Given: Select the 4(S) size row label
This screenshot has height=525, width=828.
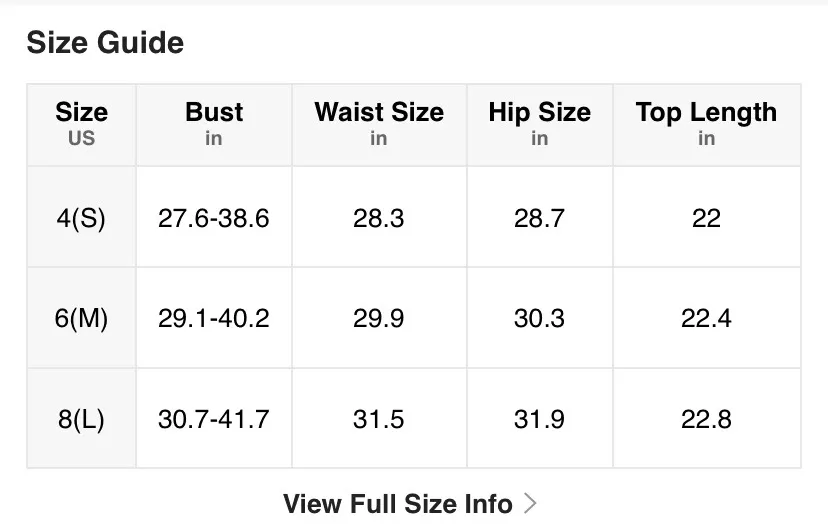Looking at the screenshot, I should point(81,217).
